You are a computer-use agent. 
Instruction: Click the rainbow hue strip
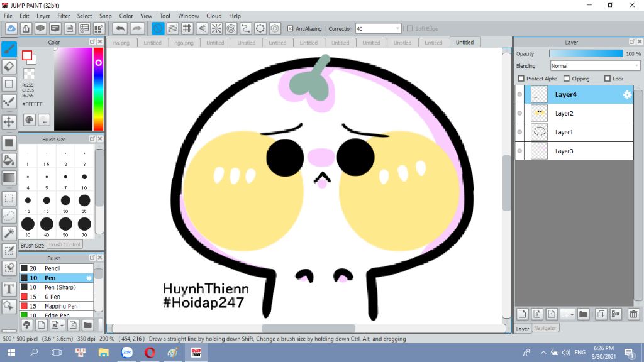click(98, 89)
